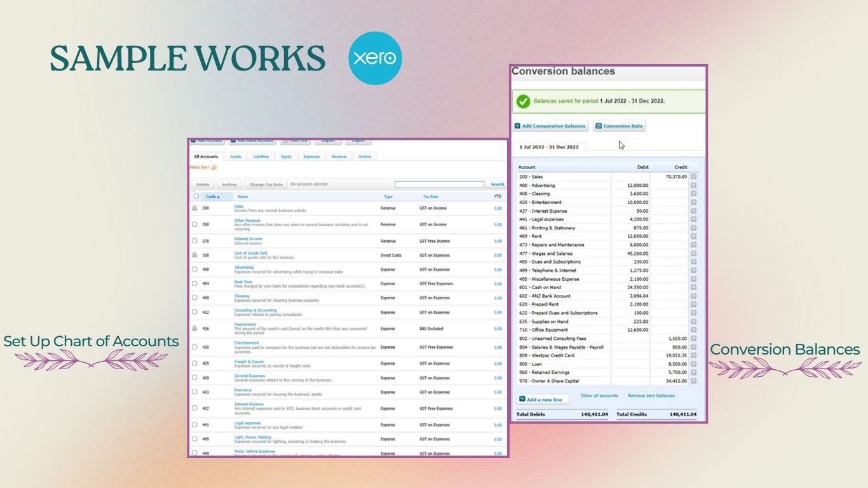Screen dimensions: 868x488
Task: Select the checkbox for account 260
Action: click(x=194, y=224)
